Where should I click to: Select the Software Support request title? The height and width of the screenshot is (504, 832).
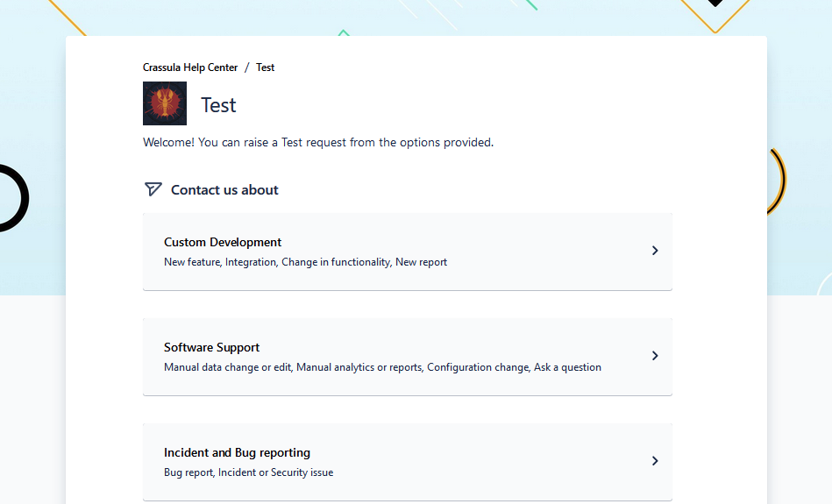tap(211, 348)
